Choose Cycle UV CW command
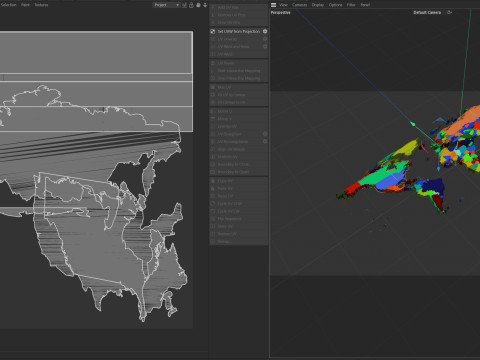The height and width of the screenshot is (360, 480). [239, 211]
